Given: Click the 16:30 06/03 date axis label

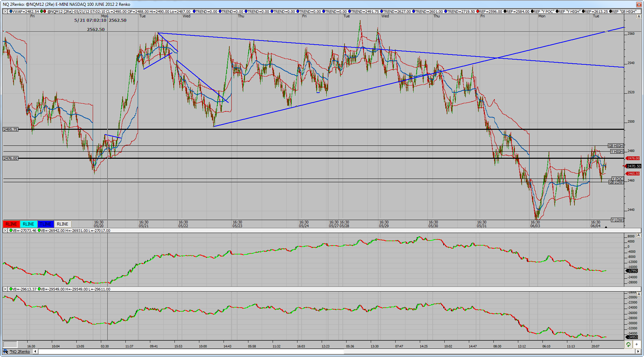Looking at the screenshot, I should [535, 224].
